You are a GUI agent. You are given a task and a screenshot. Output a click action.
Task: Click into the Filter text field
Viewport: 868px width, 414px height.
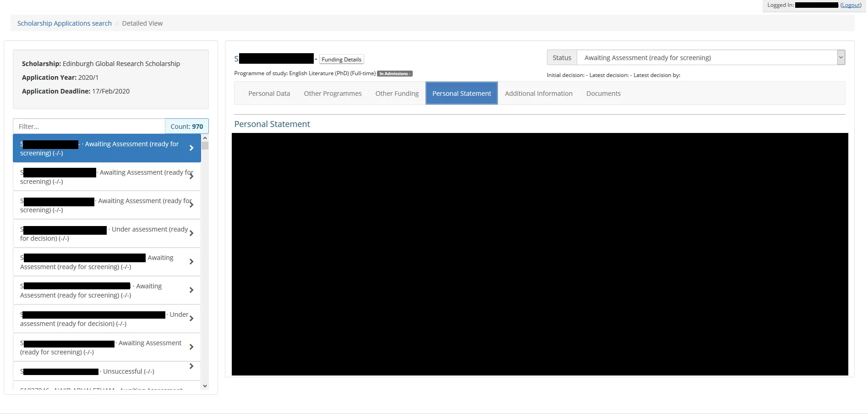pos(89,127)
